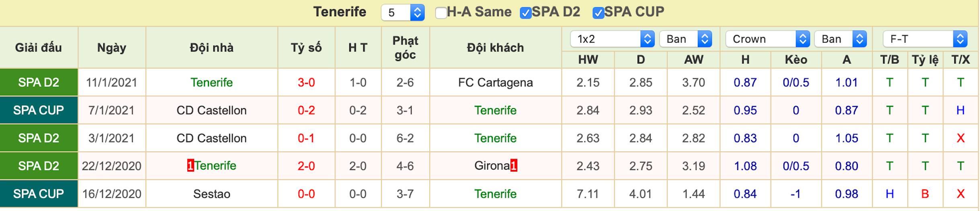This screenshot has height=211, width=980.
Task: Open the match count dropdown showing 5
Action: tap(403, 12)
